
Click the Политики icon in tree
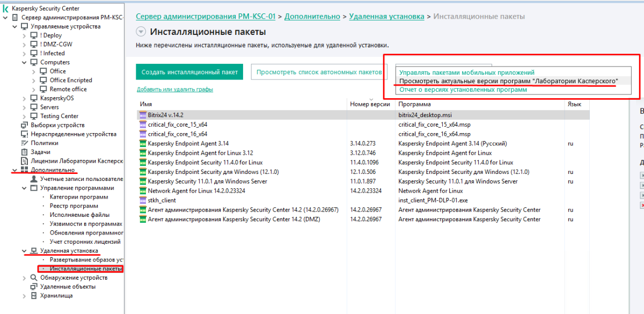[x=25, y=143]
